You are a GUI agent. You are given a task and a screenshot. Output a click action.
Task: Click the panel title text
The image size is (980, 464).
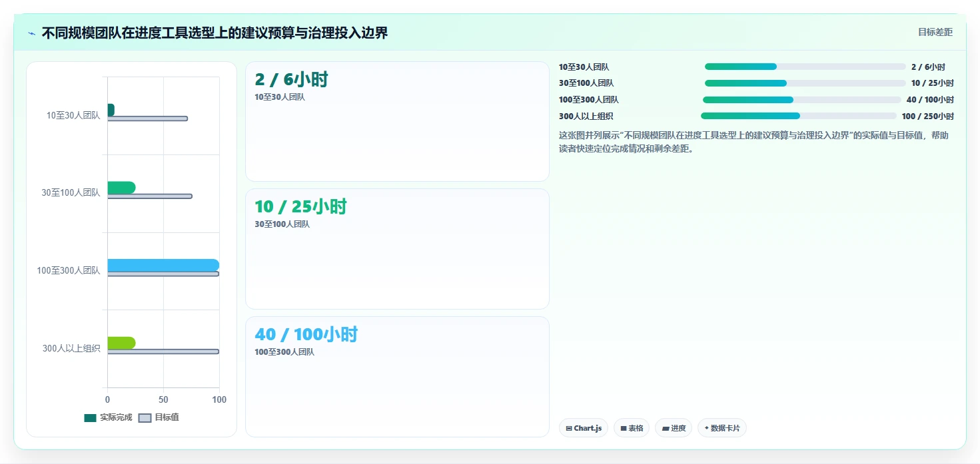coord(215,33)
